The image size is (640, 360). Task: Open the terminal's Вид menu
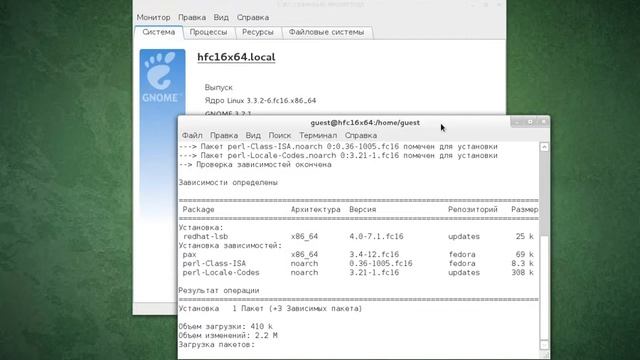tap(253, 135)
